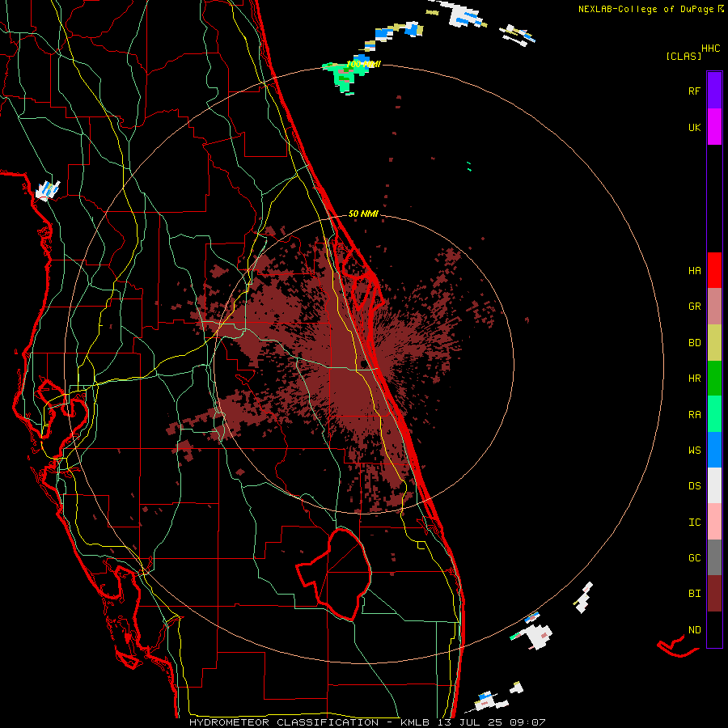Click the BI legend label
This screenshot has height=728, width=728.
[x=694, y=594]
